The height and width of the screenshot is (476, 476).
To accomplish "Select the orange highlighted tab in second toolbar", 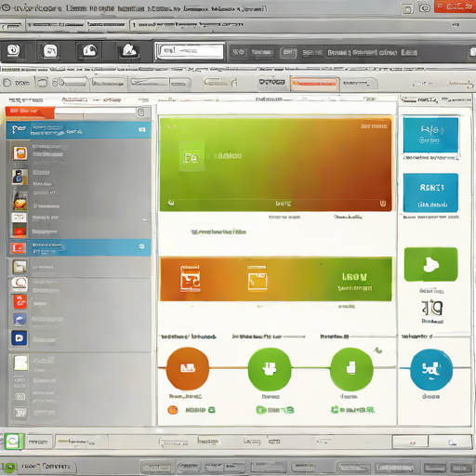I will (x=314, y=83).
